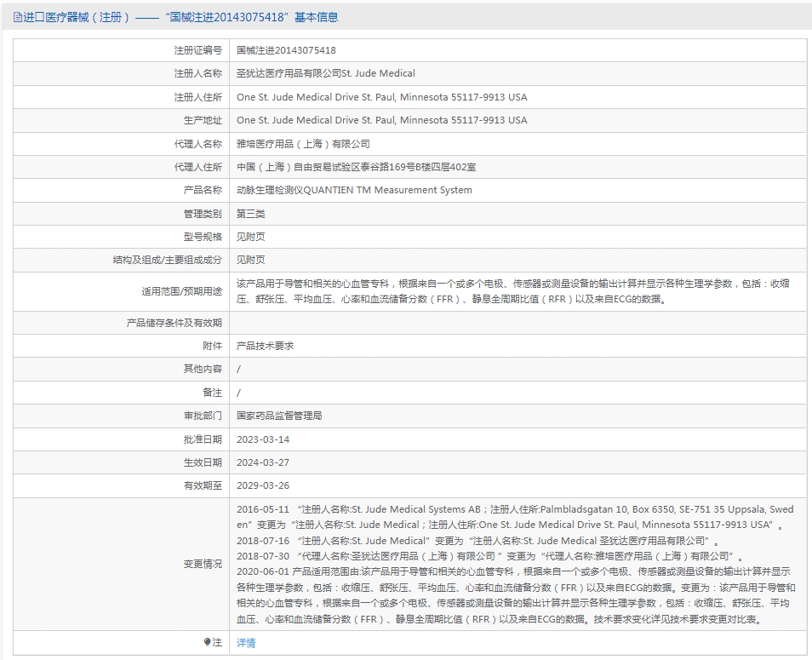The width and height of the screenshot is (812, 660).
Task: Click the address value in the 生产地址 row
Action: click(x=381, y=120)
